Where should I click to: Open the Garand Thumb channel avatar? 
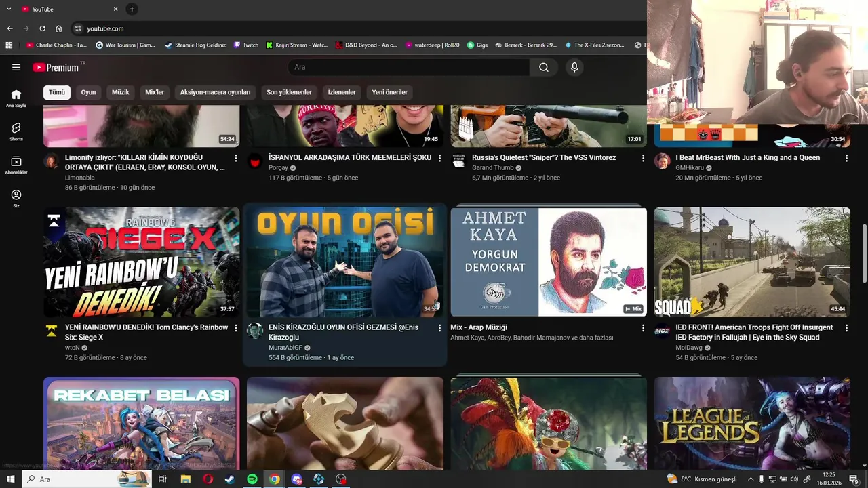click(x=458, y=161)
